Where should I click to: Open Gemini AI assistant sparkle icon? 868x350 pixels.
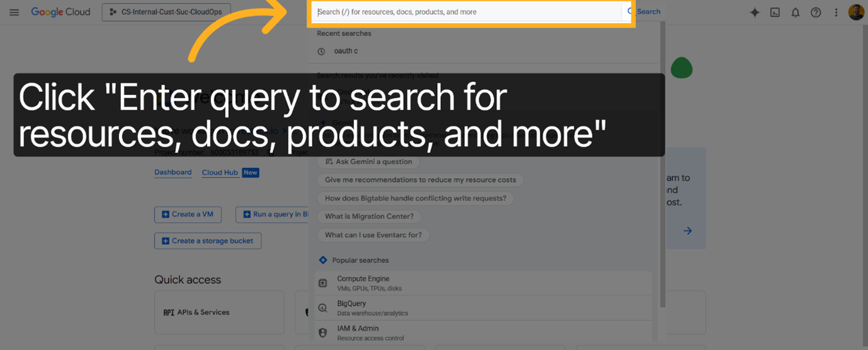point(755,13)
